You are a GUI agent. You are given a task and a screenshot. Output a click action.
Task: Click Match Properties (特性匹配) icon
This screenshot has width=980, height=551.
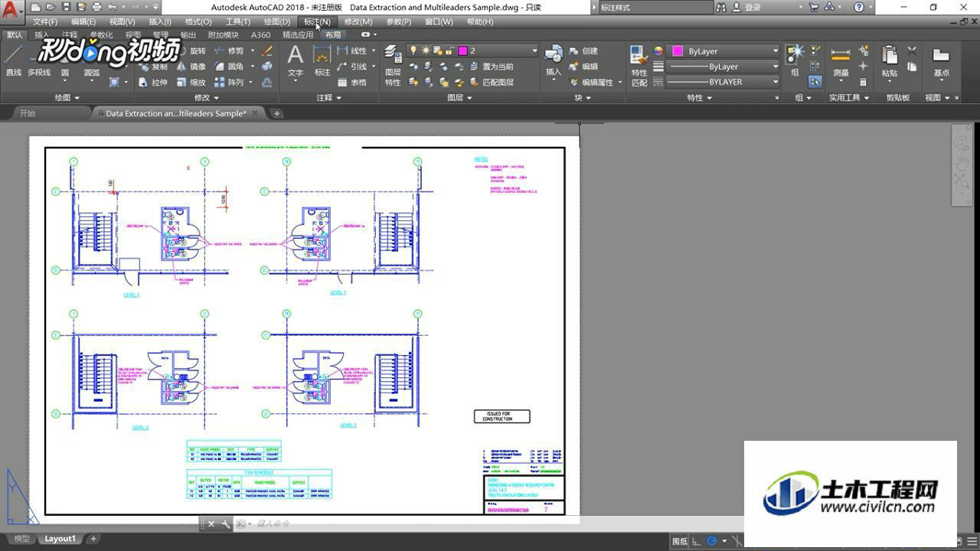(639, 64)
